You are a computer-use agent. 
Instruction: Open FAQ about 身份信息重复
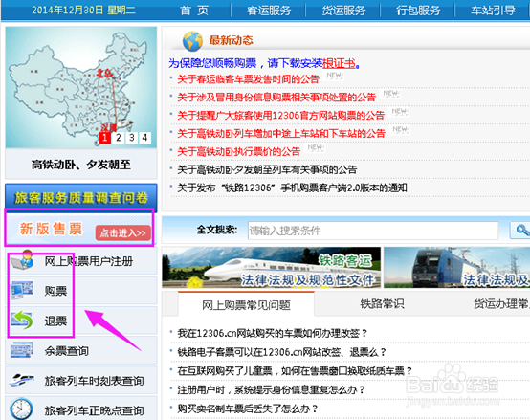tap(272, 390)
